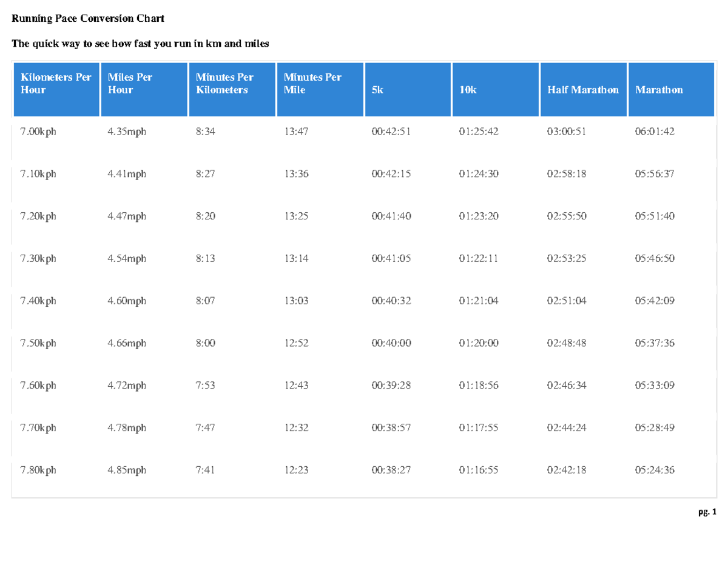The image size is (728, 562).
Task: Select the 03:00:51 half marathon time
Action: (565, 132)
